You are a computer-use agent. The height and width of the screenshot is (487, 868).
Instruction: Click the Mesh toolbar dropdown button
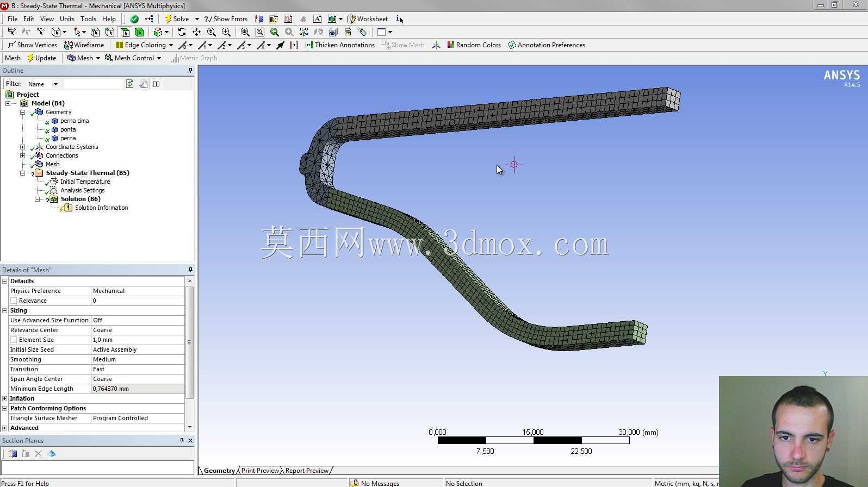[x=83, y=58]
